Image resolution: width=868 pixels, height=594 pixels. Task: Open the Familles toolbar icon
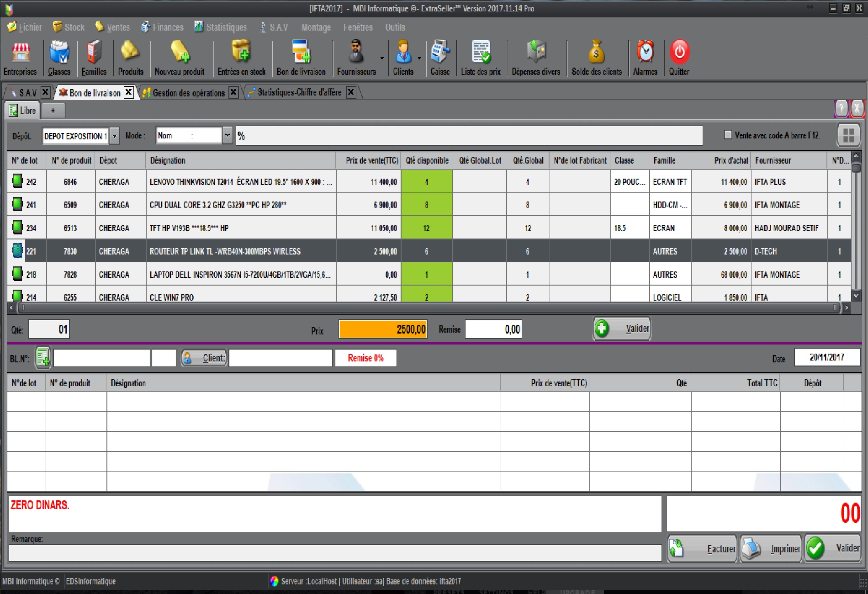(x=94, y=58)
